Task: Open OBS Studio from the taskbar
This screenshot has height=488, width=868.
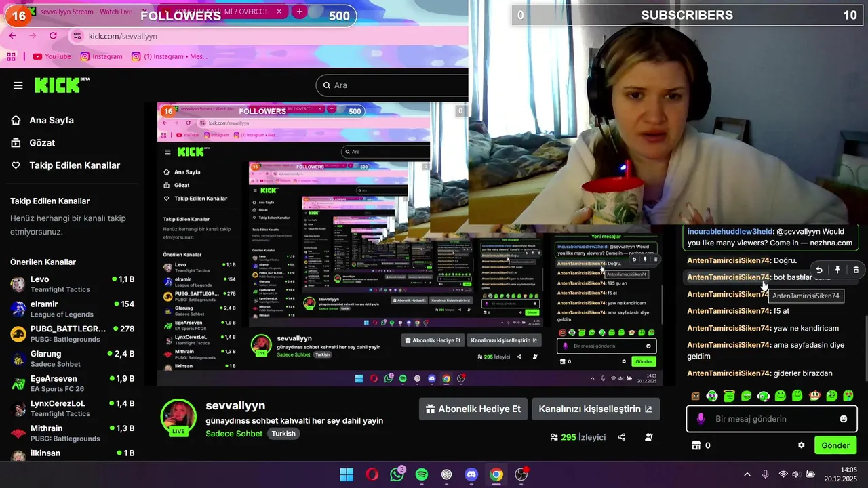Action: coord(521,474)
